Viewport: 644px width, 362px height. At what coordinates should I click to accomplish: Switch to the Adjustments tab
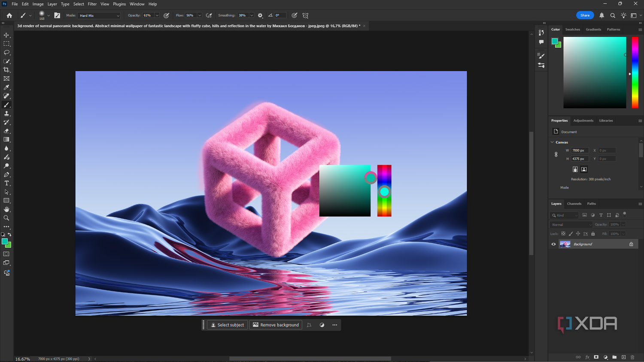[583, 121]
